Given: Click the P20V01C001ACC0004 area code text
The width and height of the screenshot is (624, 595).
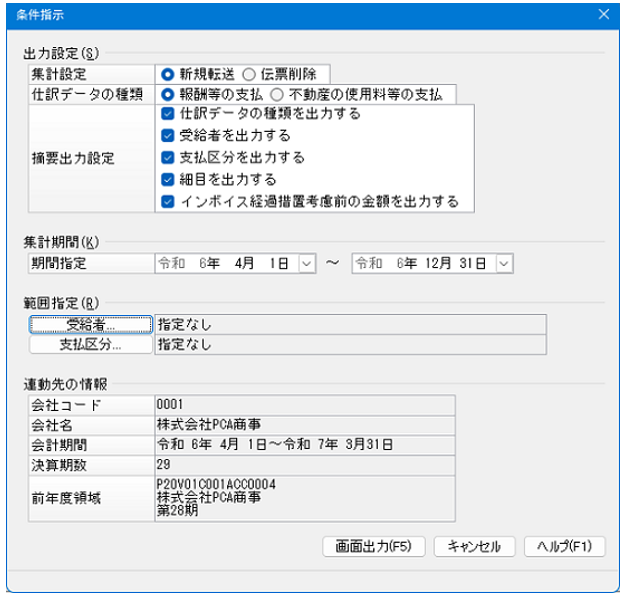Looking at the screenshot, I should point(216,484).
